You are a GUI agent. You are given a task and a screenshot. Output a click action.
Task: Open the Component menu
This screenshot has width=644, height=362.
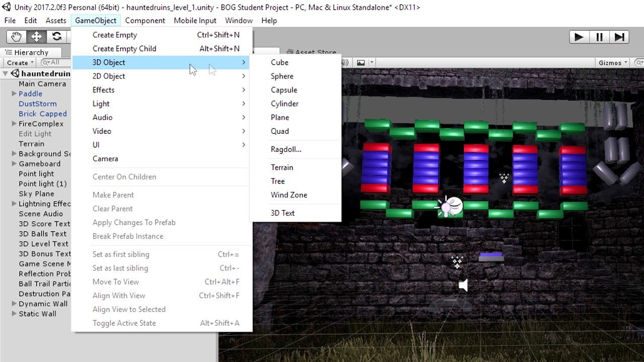tap(145, 21)
